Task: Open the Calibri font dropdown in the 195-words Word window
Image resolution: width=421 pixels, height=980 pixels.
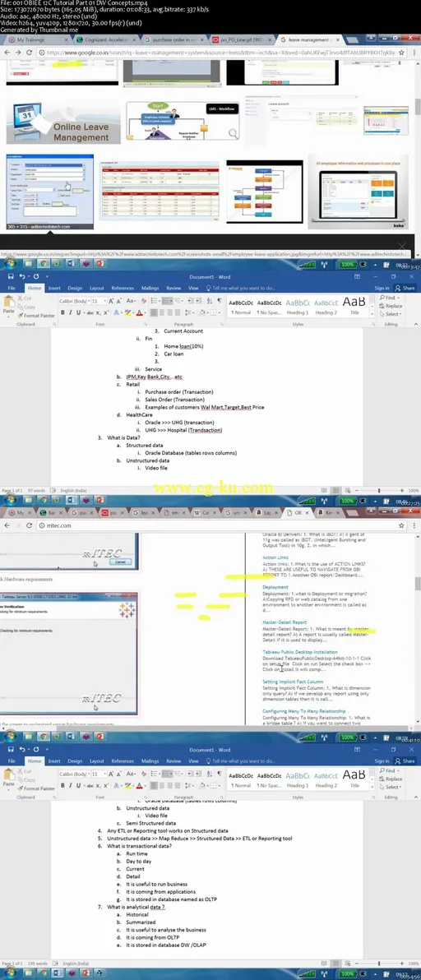Action: [x=89, y=773]
